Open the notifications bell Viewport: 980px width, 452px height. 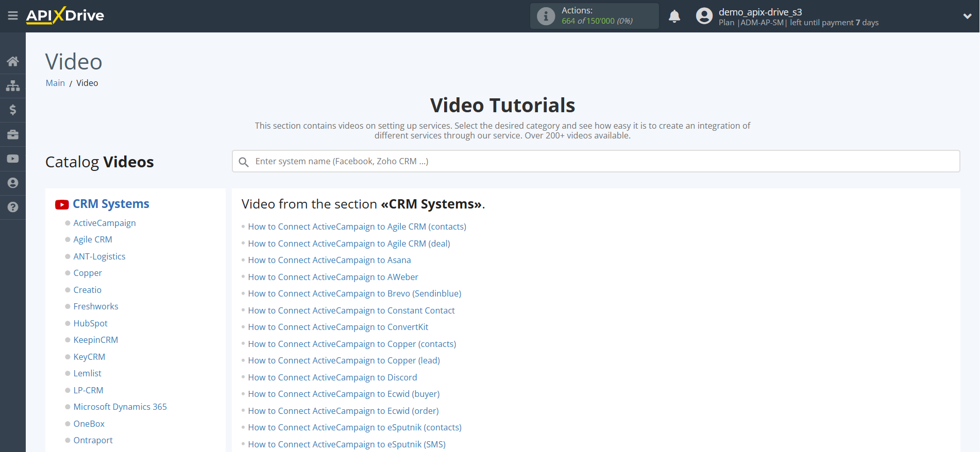coord(674,16)
